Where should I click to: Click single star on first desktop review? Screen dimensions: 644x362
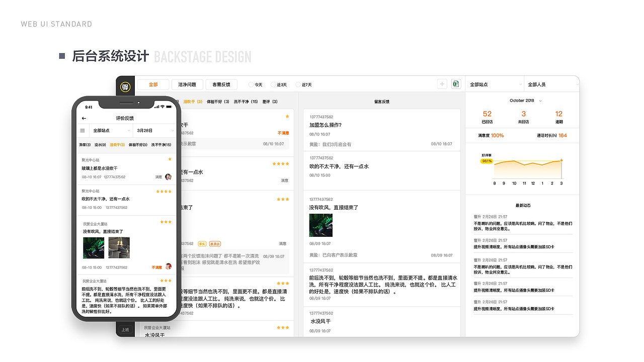[287, 116]
